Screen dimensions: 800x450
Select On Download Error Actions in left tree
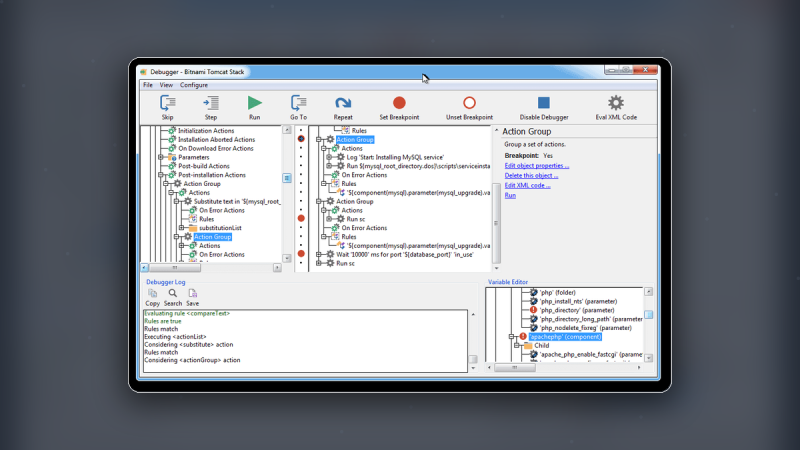coord(215,148)
